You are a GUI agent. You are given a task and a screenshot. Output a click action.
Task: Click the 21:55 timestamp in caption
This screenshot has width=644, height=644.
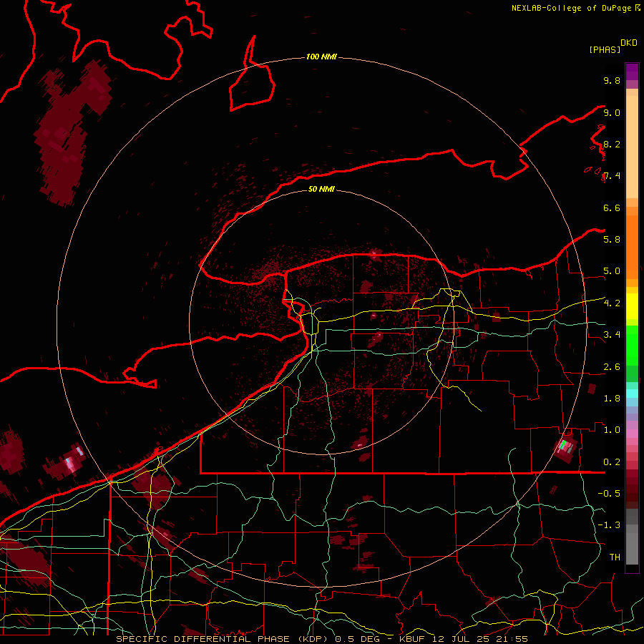[512, 639]
